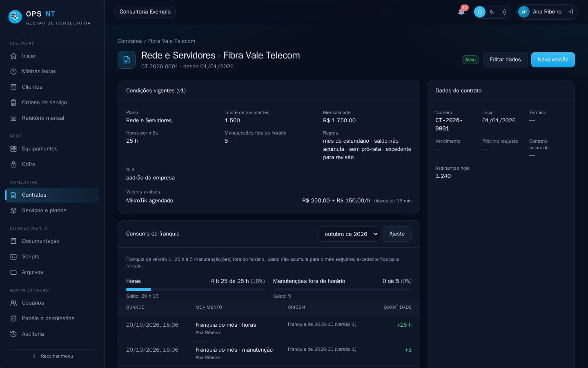This screenshot has height=368, width=588.
Task: Navigate to Serviços e planos
Action: pyautogui.click(x=52, y=211)
